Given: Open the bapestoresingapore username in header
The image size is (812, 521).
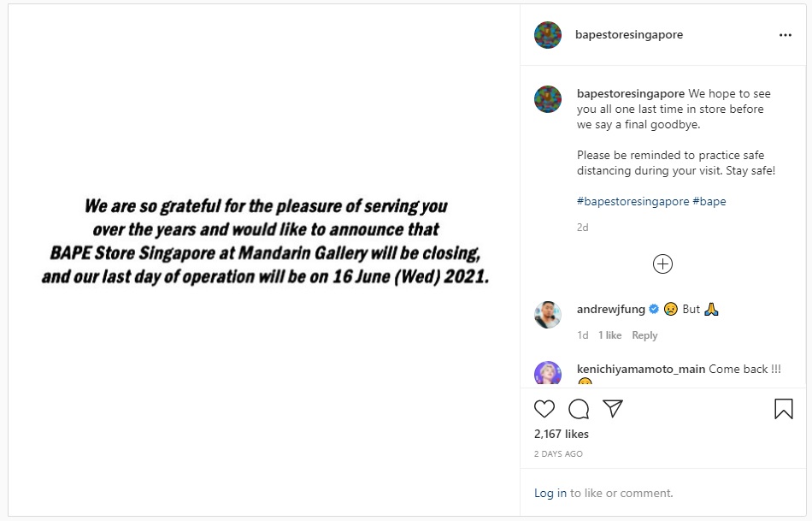Looking at the screenshot, I should pyautogui.click(x=630, y=35).
